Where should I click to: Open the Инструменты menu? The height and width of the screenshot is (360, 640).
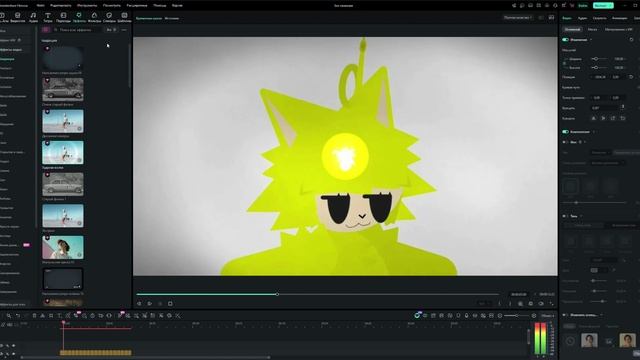(87, 6)
